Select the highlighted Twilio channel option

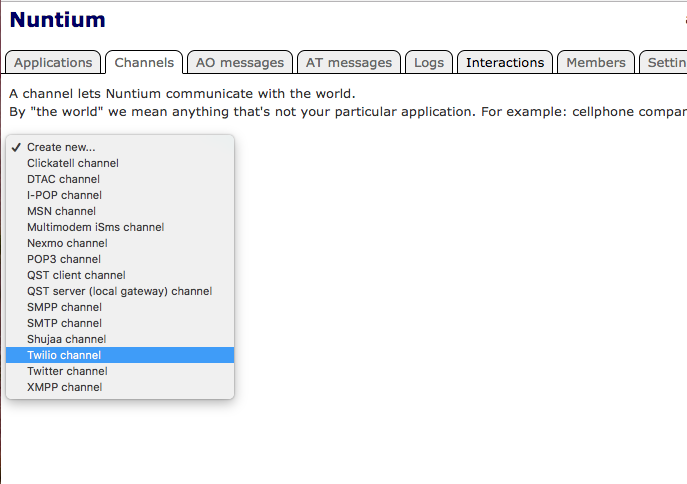(120, 355)
